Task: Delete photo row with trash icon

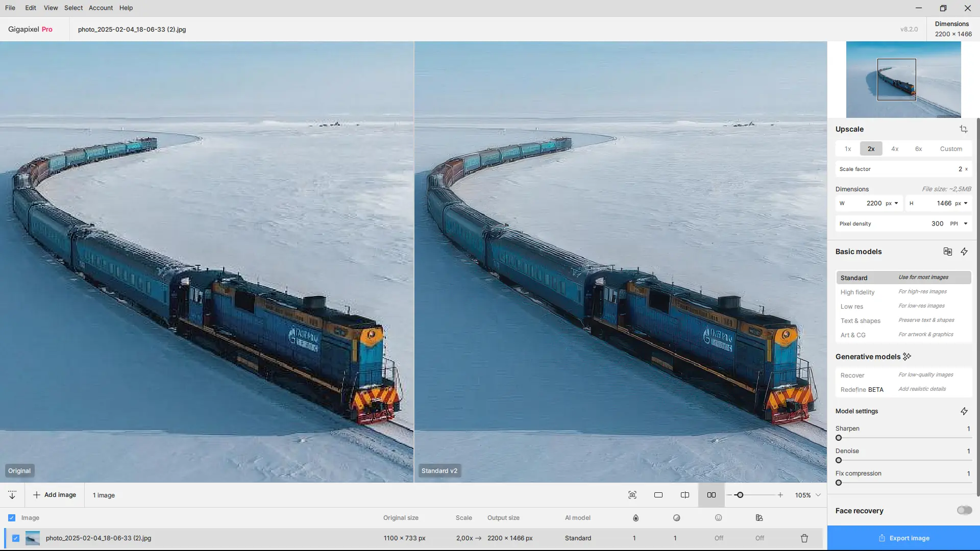Action: pyautogui.click(x=804, y=538)
